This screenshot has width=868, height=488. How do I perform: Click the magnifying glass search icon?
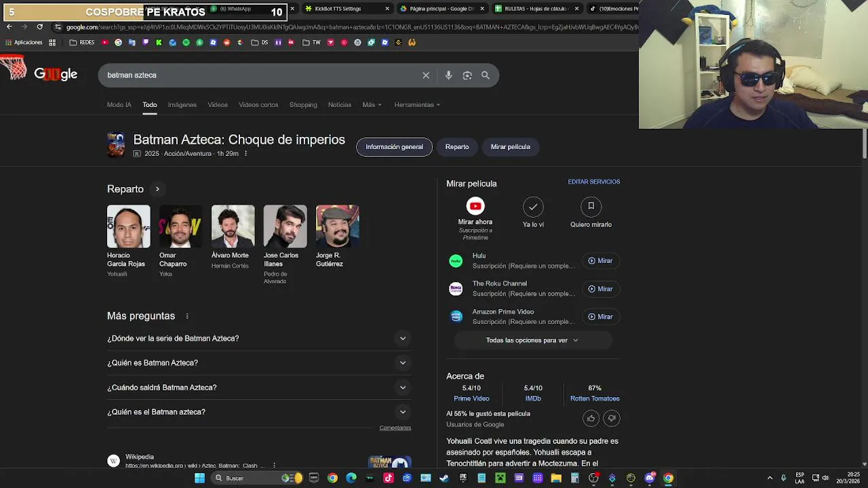tap(486, 75)
